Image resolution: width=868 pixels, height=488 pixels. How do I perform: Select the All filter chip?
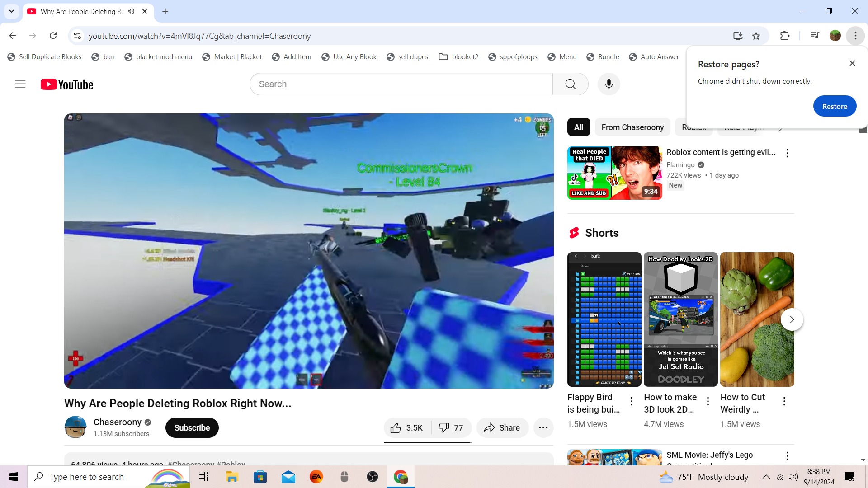coord(578,127)
